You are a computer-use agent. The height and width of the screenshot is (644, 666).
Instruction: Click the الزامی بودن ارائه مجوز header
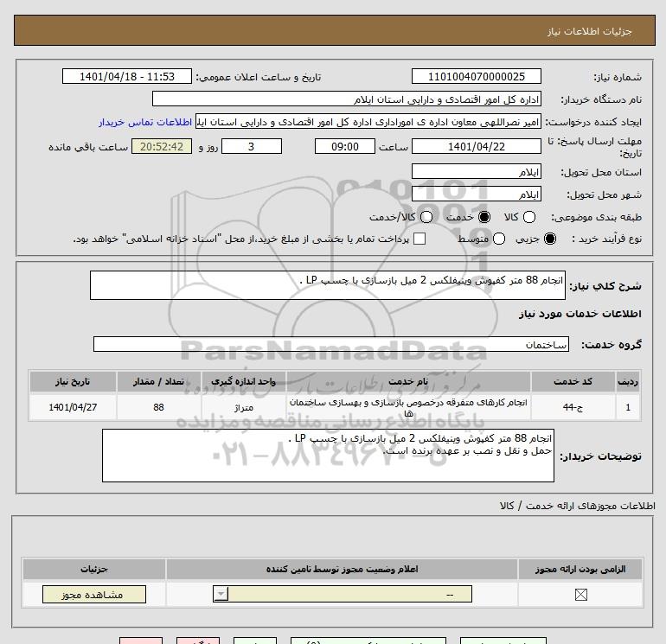click(x=580, y=569)
